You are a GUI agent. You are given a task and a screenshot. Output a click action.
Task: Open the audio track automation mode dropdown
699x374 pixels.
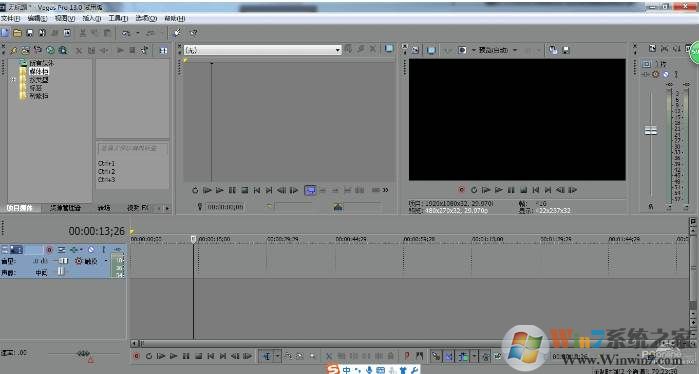(x=106, y=261)
